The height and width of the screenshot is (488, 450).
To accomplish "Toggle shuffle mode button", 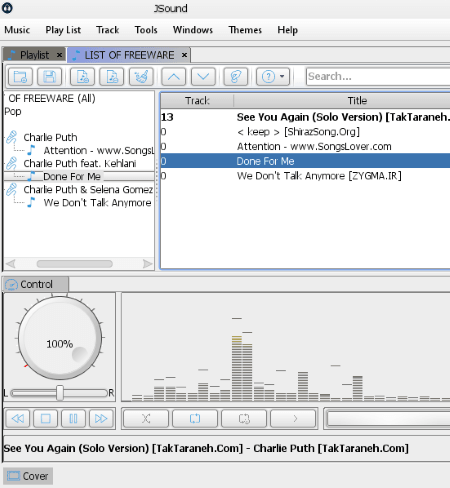I will (x=146, y=419).
